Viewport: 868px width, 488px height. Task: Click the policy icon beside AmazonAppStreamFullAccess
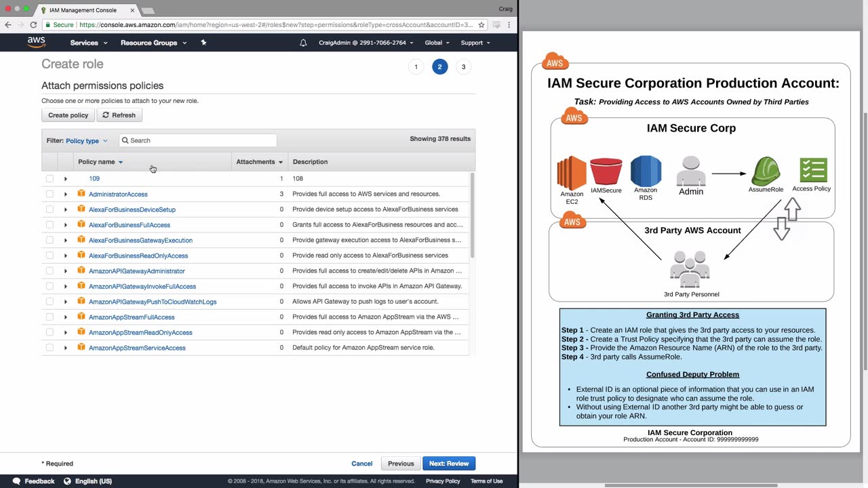point(81,317)
